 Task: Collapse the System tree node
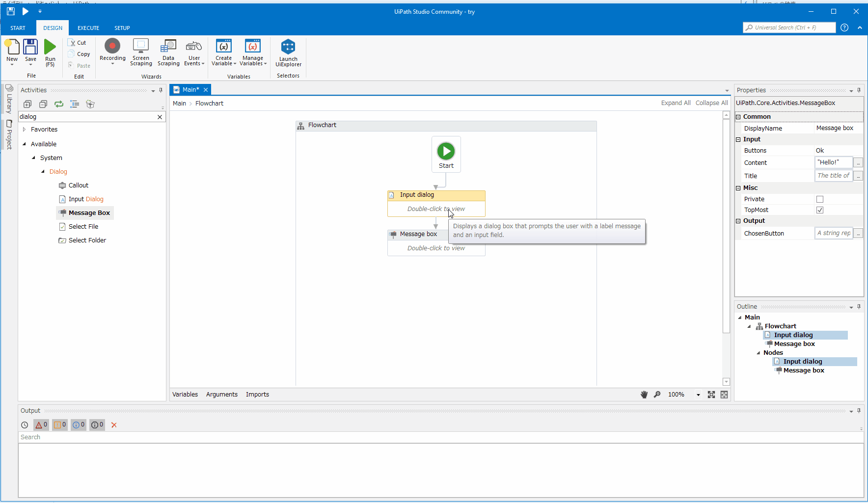(33, 158)
